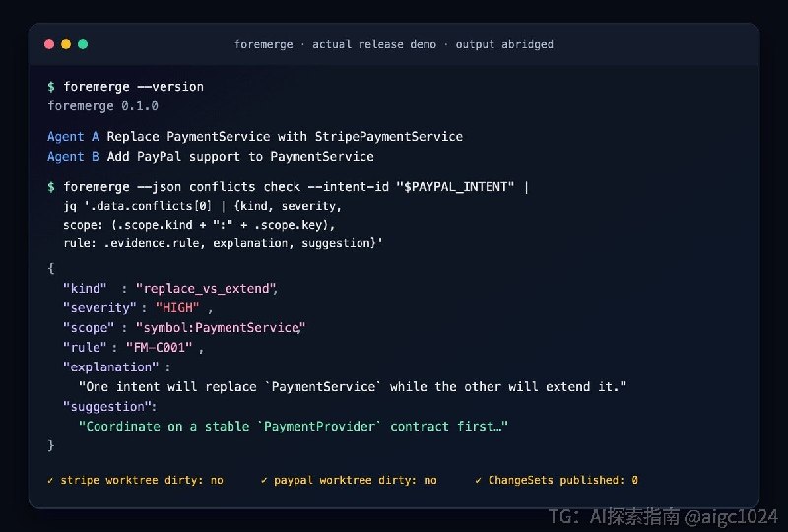Click the closing curly brace of JSON output
This screenshot has width=788, height=532.
pos(51,446)
